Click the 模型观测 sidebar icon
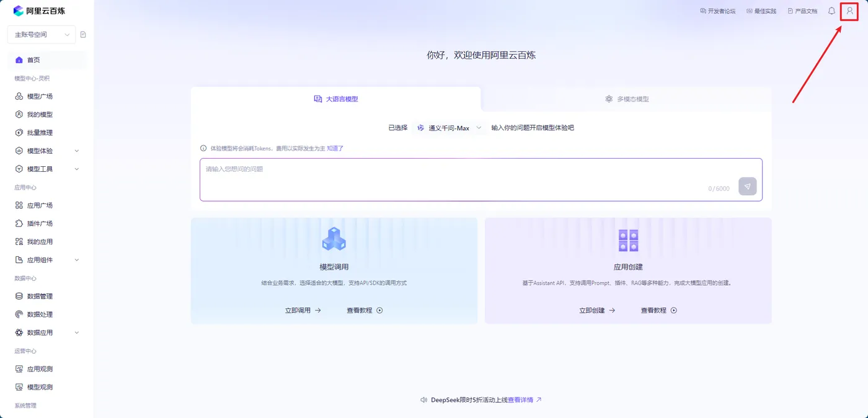The image size is (868, 418). (19, 387)
